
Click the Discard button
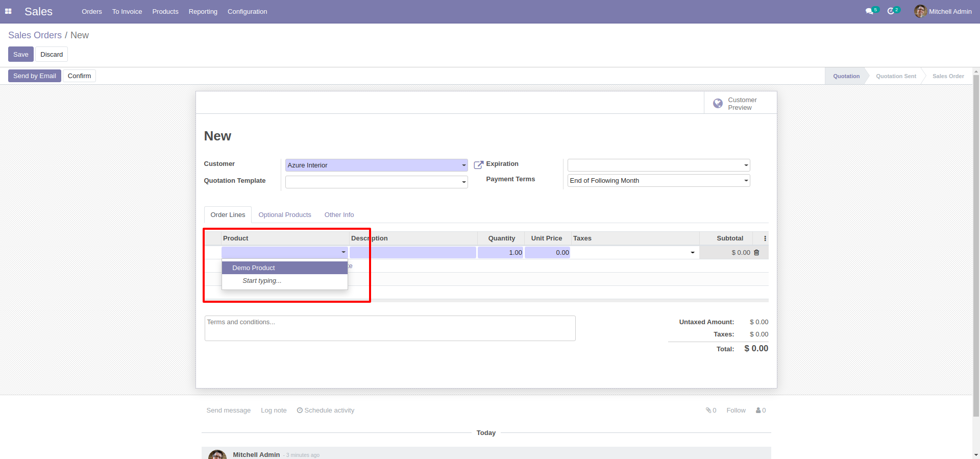click(x=52, y=54)
